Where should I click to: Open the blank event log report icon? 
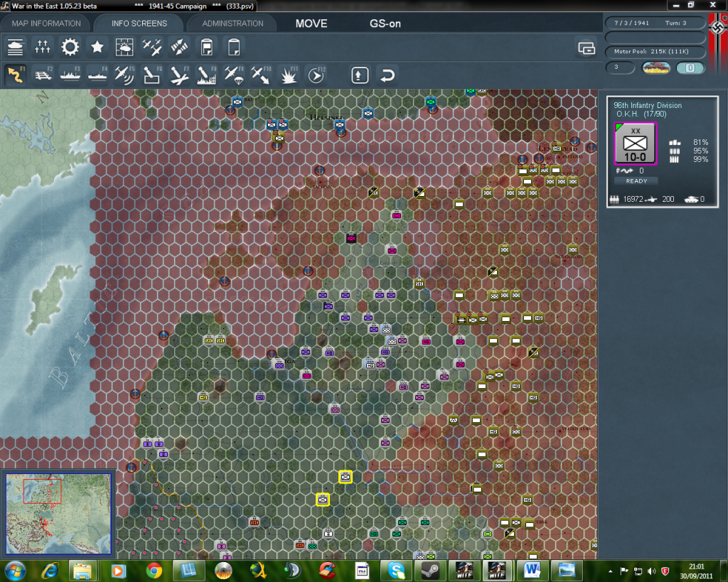point(233,47)
